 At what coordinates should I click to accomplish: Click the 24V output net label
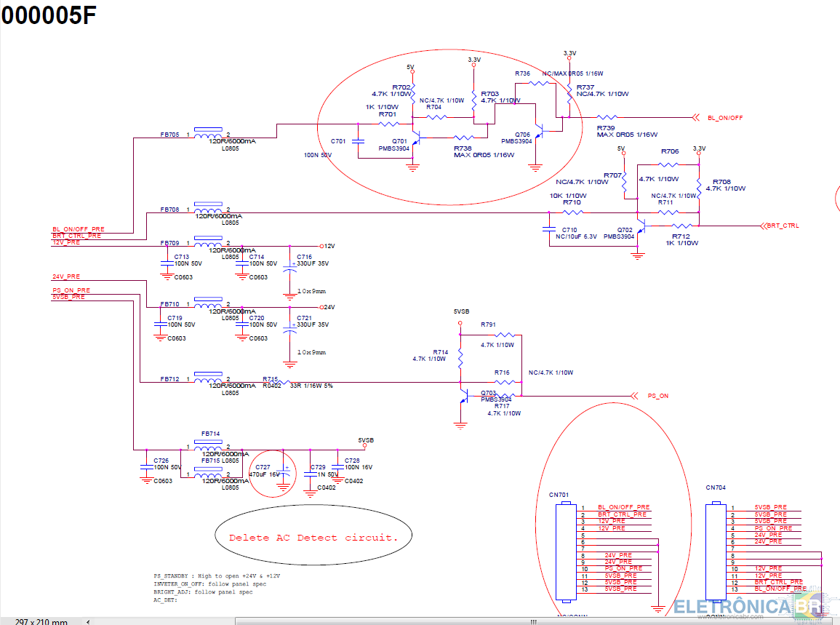(329, 307)
